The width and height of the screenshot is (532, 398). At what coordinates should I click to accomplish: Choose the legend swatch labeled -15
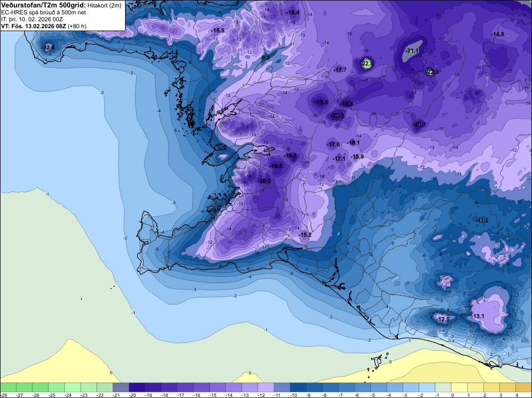pyautogui.click(x=218, y=387)
